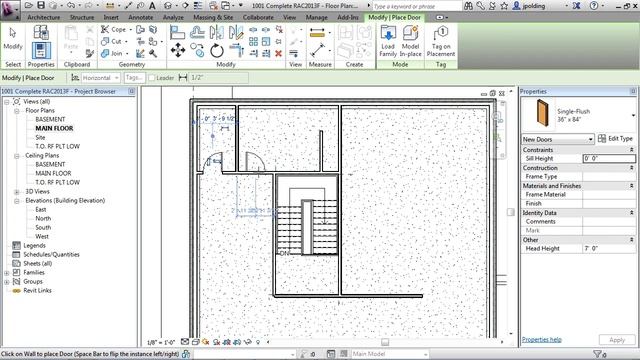Select the Trim/Extend to Corner tool
640x360 pixels.
[x=236, y=51]
